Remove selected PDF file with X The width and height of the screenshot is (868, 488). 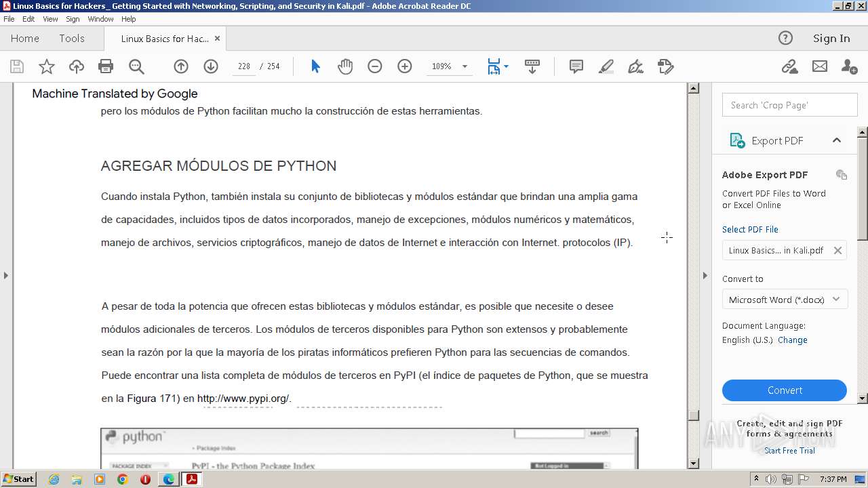tap(837, 250)
